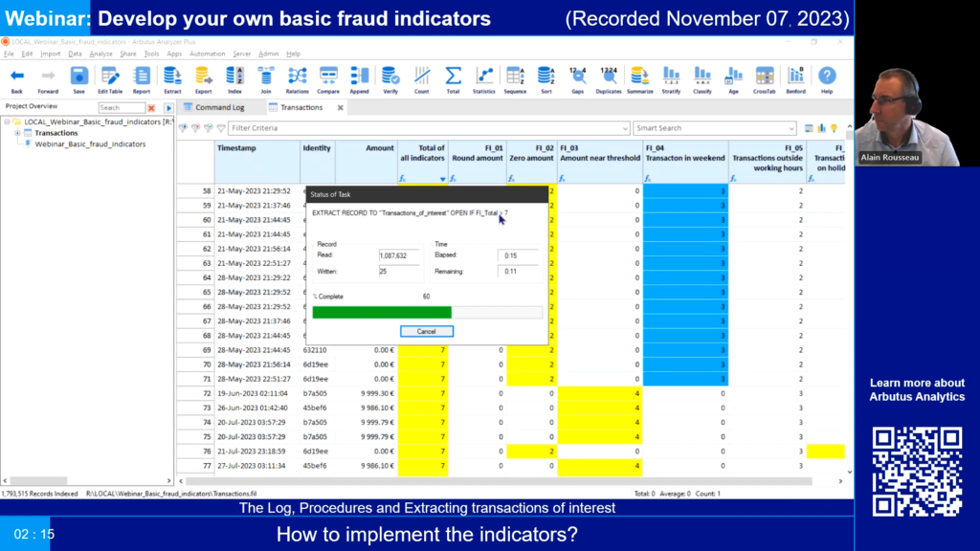
Task: Click the funnel icon nearest Filter Criteria
Action: pos(221,128)
